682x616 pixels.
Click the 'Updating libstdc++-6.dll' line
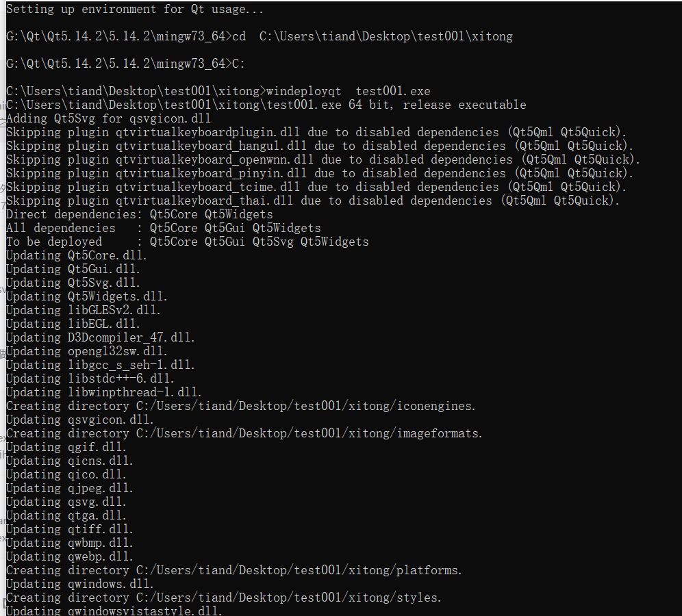click(x=90, y=378)
